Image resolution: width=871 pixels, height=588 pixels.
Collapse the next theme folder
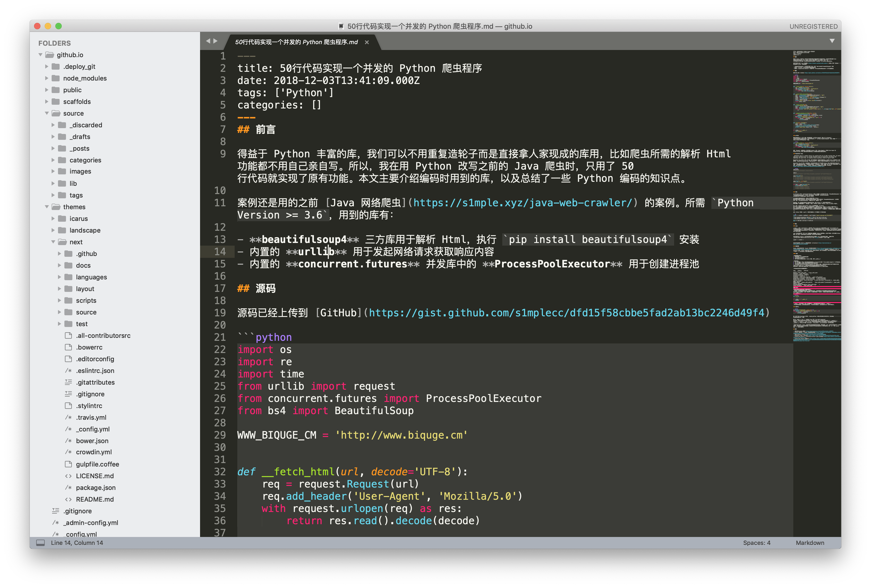[53, 242]
